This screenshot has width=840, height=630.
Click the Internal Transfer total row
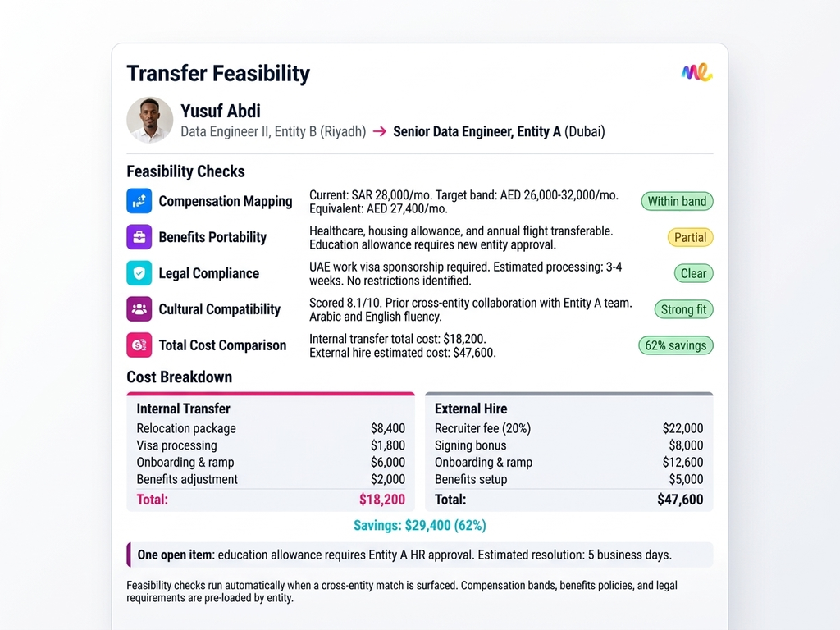coord(271,500)
